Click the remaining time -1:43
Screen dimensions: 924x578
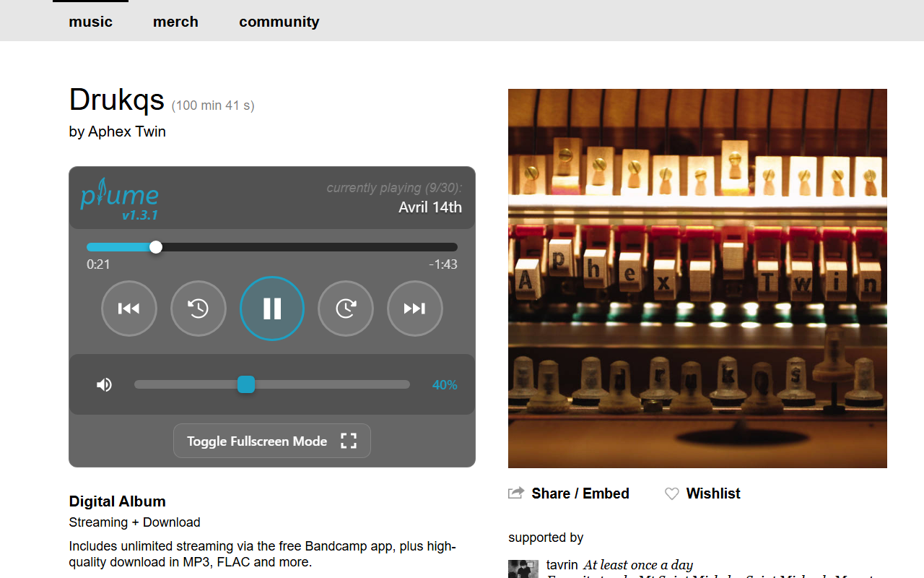[443, 264]
